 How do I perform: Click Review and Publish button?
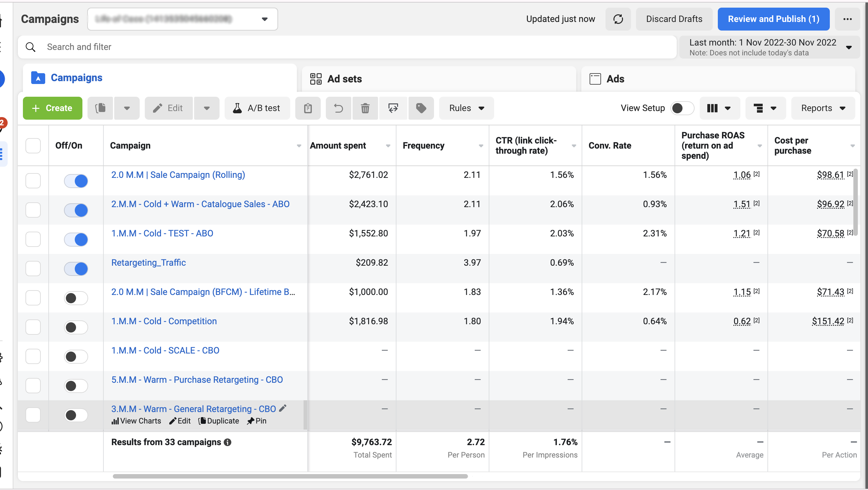pos(773,19)
